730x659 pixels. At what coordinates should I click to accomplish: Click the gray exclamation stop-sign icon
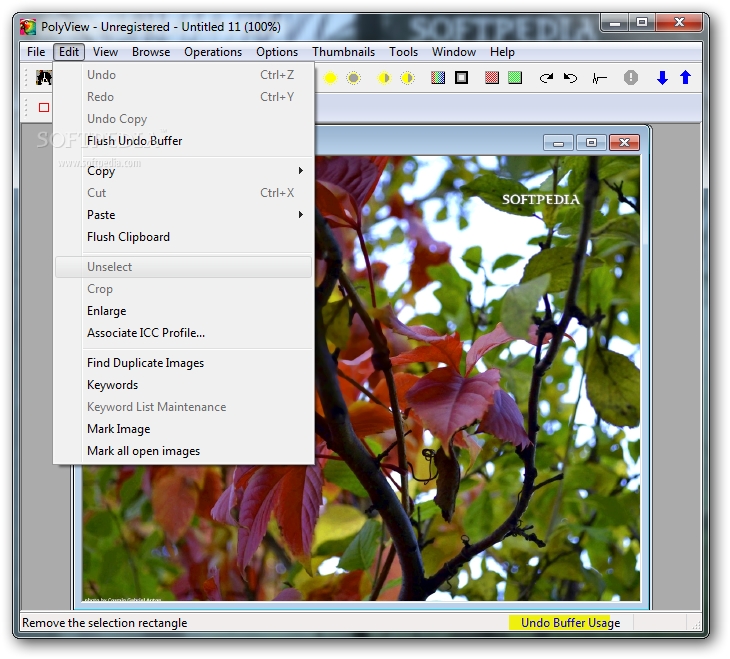pyautogui.click(x=631, y=78)
